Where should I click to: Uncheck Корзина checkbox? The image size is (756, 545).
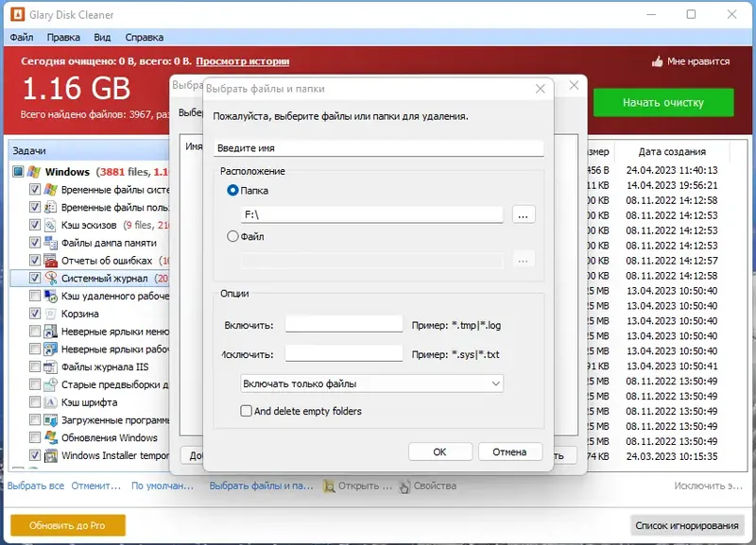click(x=35, y=314)
